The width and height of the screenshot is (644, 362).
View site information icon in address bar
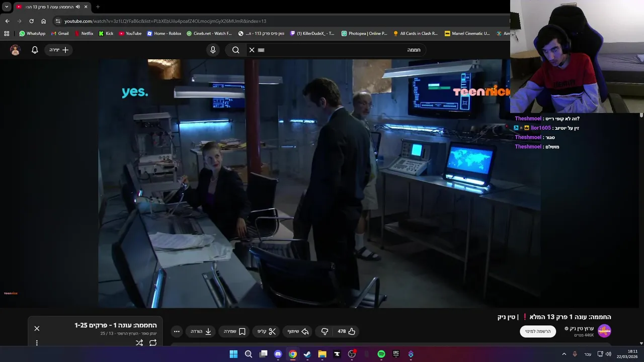point(58,21)
